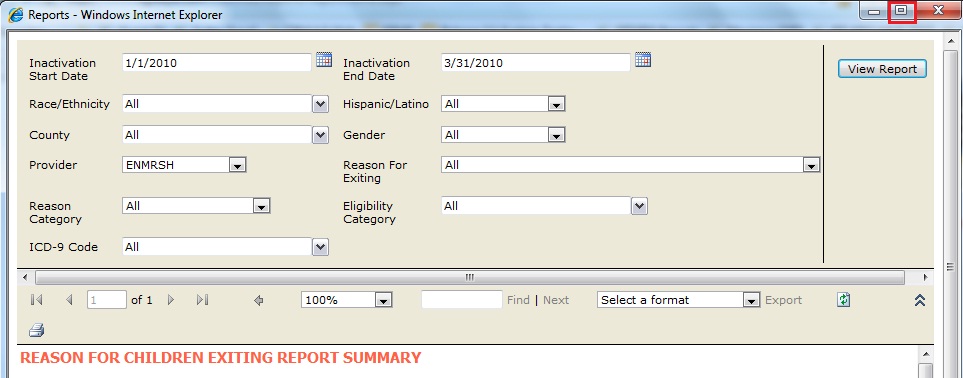Minimize the Reports window

pyautogui.click(x=874, y=12)
